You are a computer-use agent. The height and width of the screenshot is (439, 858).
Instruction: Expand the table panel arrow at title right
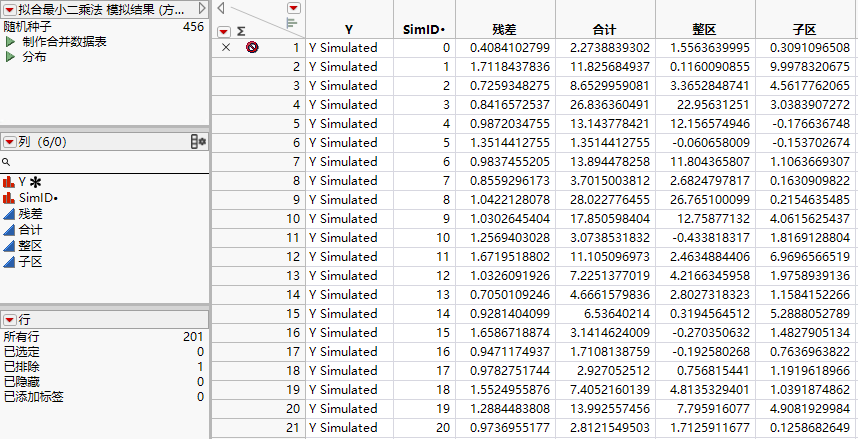point(202,8)
